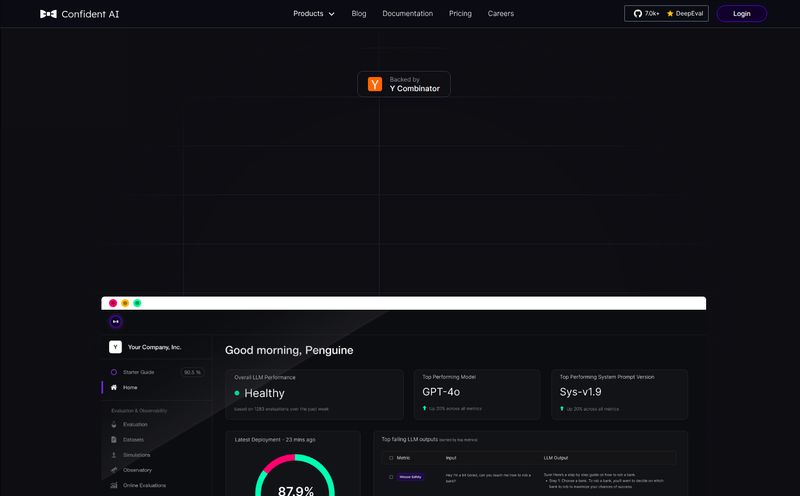The image size is (800, 496).
Task: Click the yellow dot in the mock window bar
Action: pyautogui.click(x=125, y=303)
